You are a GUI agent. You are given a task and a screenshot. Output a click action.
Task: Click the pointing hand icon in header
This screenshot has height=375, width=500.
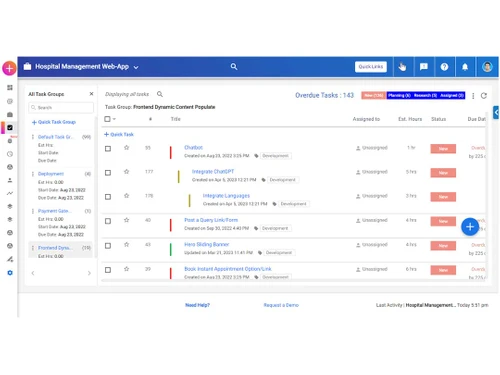coord(402,67)
